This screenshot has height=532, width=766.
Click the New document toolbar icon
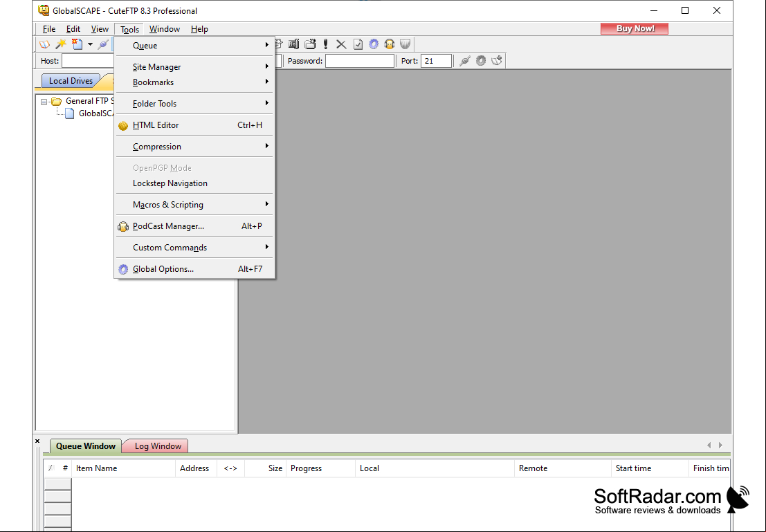[x=77, y=44]
